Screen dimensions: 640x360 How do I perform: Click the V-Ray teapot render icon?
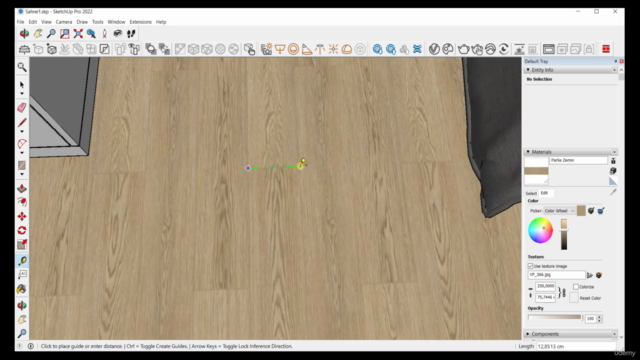point(463,49)
